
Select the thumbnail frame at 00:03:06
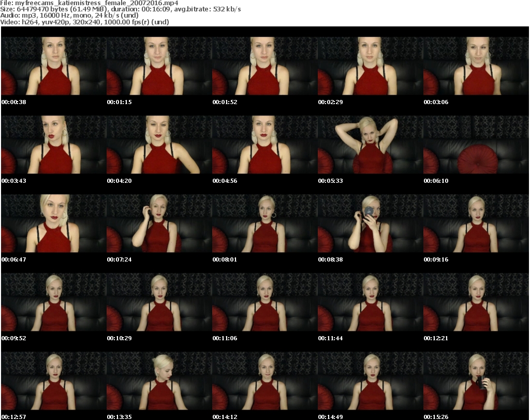476,66
